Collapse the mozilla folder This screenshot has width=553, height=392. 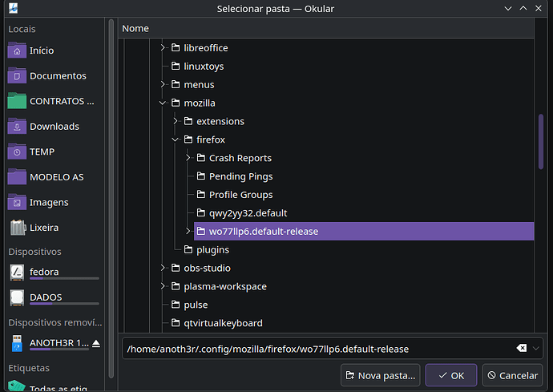[162, 103]
